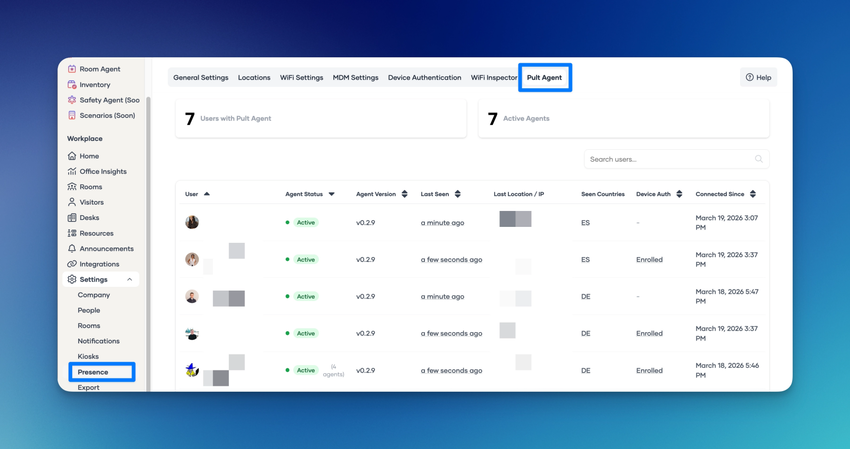This screenshot has height=449, width=850.
Task: Click the Home icon in the sidebar
Action: (72, 156)
